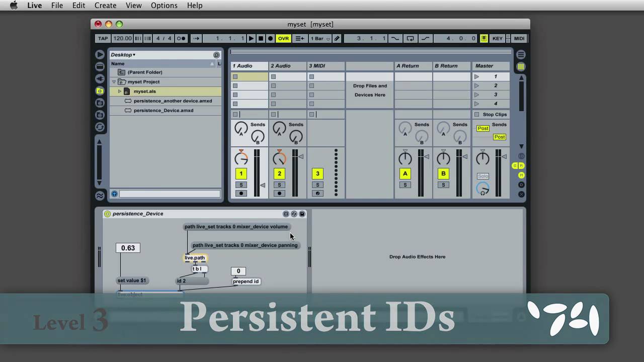
Task: Open the File menu
Action: coord(57,6)
